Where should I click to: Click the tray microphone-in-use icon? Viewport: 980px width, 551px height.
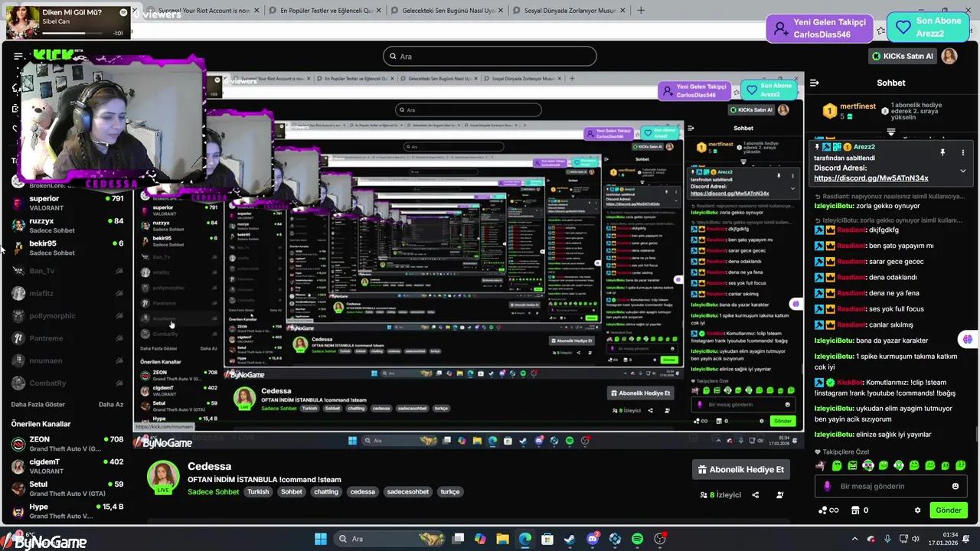point(887,539)
